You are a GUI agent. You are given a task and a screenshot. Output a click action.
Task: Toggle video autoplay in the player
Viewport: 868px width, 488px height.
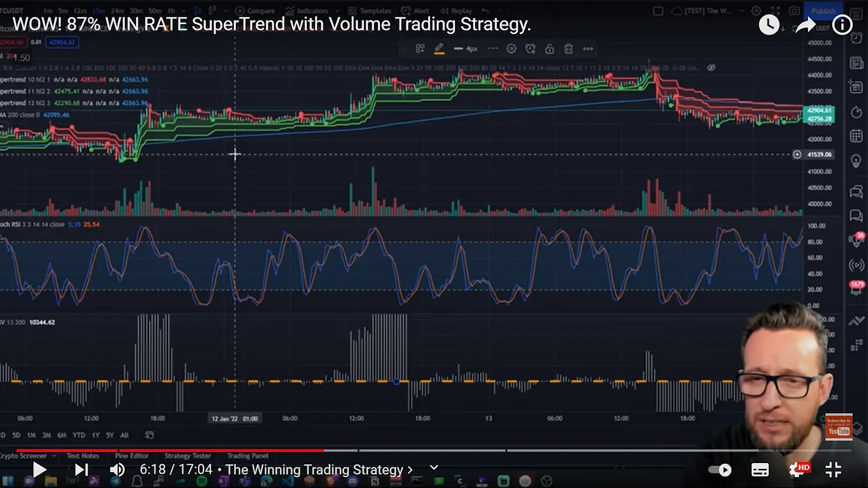tap(720, 469)
